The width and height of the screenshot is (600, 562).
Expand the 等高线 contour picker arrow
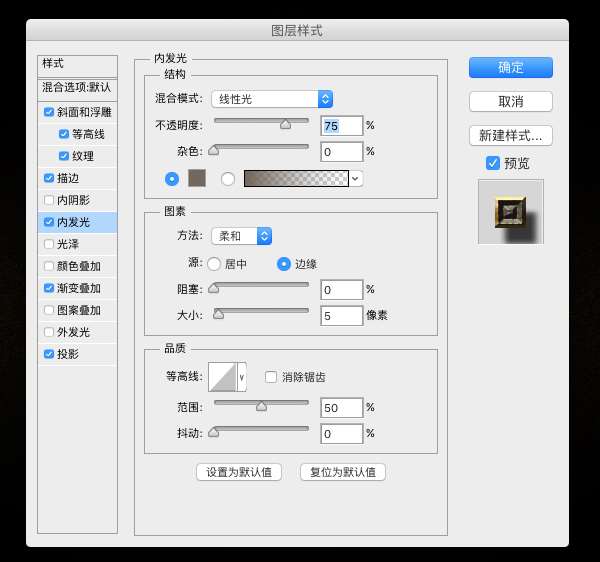click(242, 377)
